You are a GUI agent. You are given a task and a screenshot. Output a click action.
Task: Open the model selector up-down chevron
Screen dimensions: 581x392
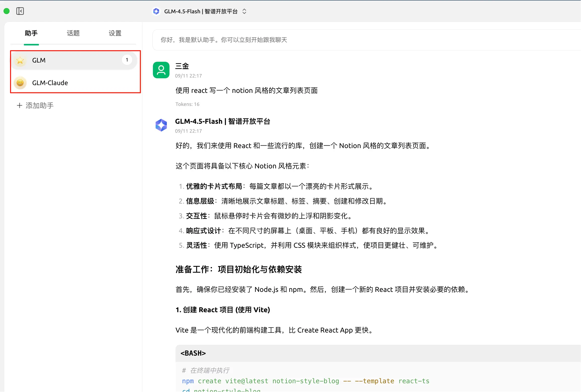point(244,11)
